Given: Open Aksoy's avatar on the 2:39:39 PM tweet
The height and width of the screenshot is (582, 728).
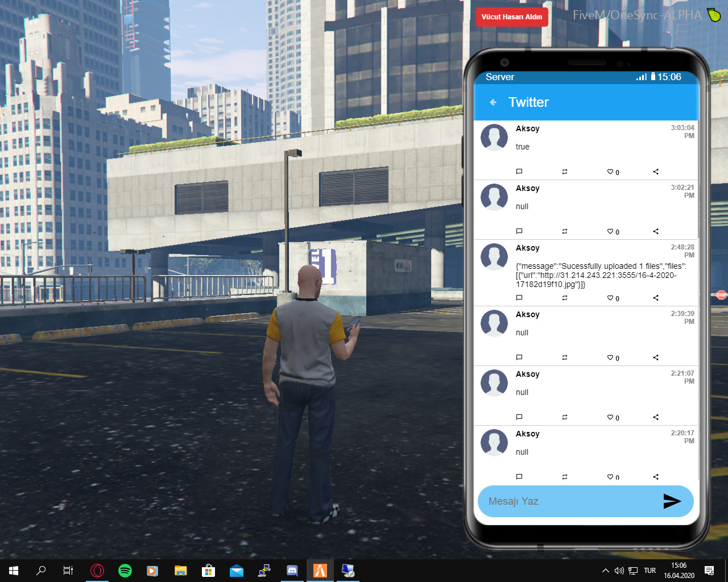Looking at the screenshot, I should click(494, 323).
